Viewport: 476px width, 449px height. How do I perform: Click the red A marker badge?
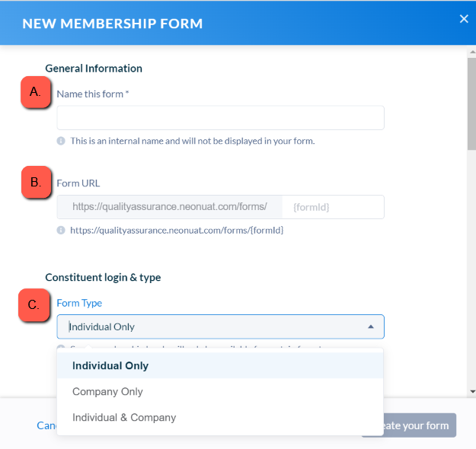click(x=36, y=92)
